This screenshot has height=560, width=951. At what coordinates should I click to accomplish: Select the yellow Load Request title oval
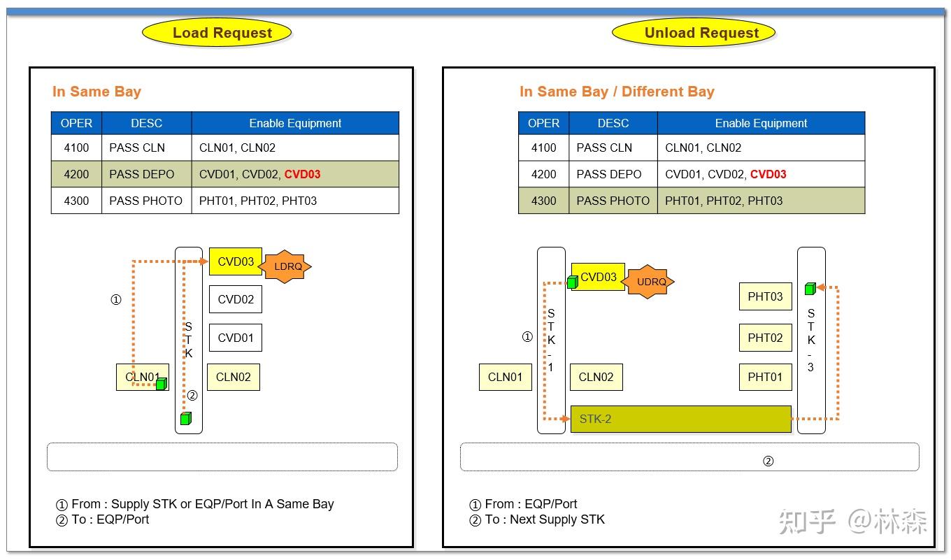pyautogui.click(x=217, y=33)
